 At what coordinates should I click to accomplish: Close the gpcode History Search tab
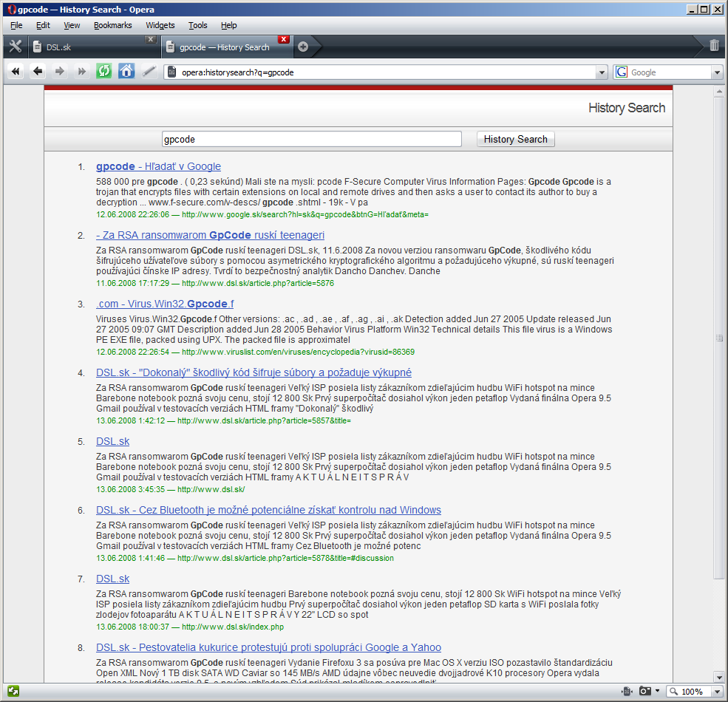pyautogui.click(x=284, y=39)
